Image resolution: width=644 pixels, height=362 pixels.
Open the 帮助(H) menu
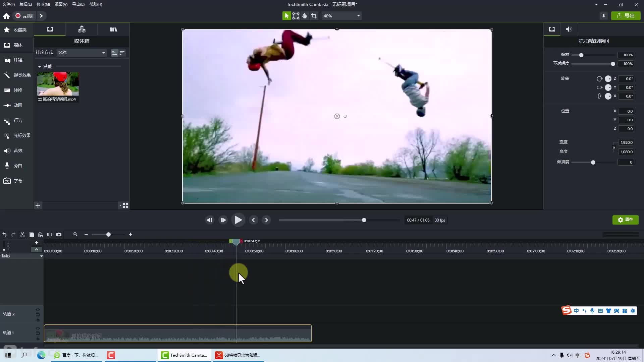tap(96, 4)
